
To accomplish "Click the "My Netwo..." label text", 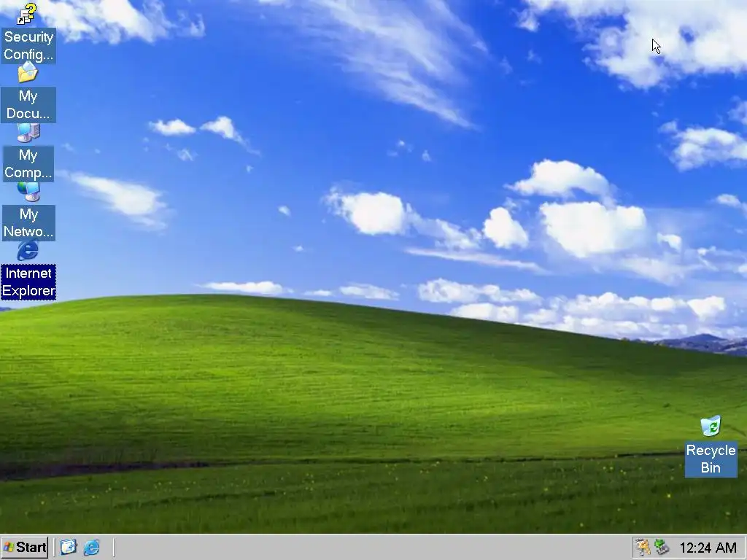I will [28, 223].
